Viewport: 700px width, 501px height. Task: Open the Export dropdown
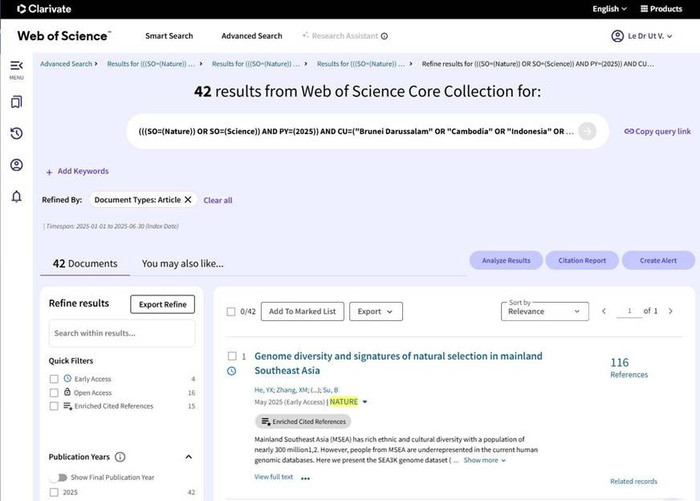pos(376,311)
